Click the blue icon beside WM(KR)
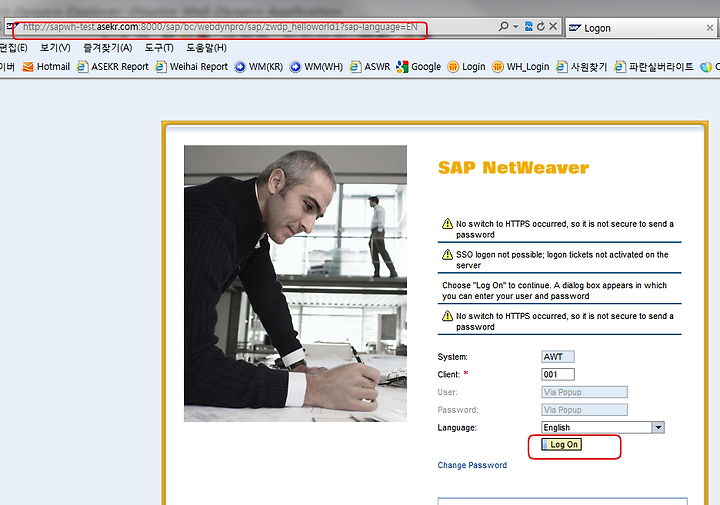Screen dimensions: 720x505 tap(240, 67)
